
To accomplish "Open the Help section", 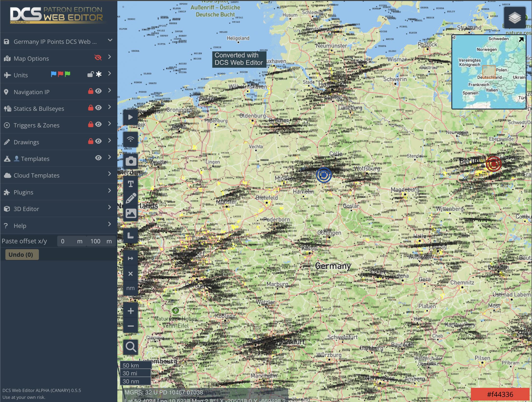I will point(20,225).
